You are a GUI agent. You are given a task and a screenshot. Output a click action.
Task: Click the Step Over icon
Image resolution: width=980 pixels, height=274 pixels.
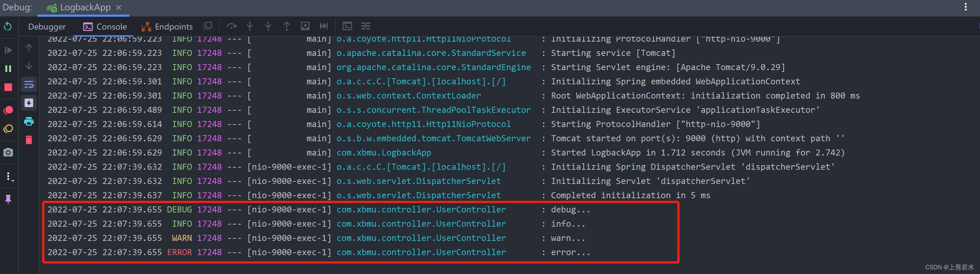pos(231,26)
